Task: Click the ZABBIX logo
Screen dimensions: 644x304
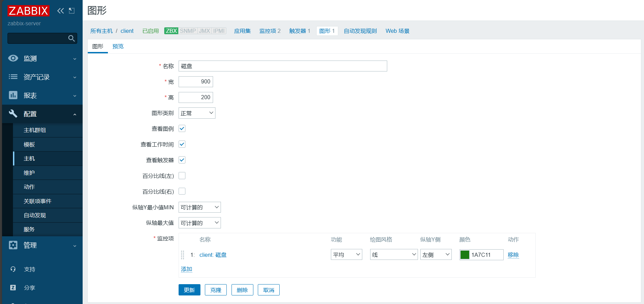Action: 29,11
